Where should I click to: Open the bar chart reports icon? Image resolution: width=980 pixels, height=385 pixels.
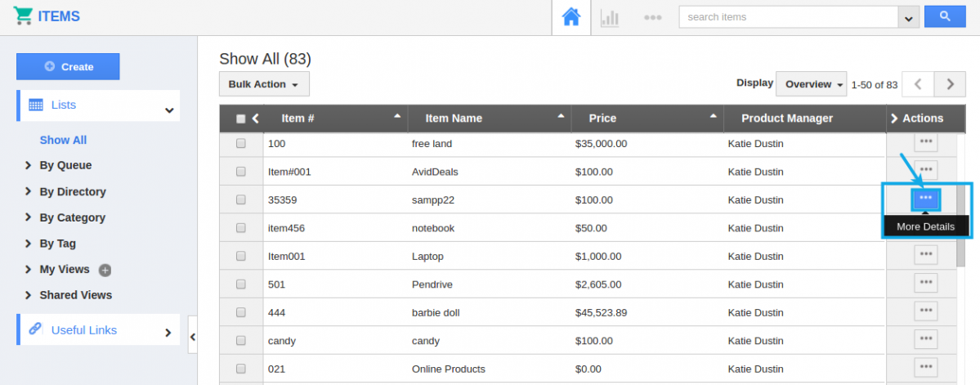[x=610, y=17]
